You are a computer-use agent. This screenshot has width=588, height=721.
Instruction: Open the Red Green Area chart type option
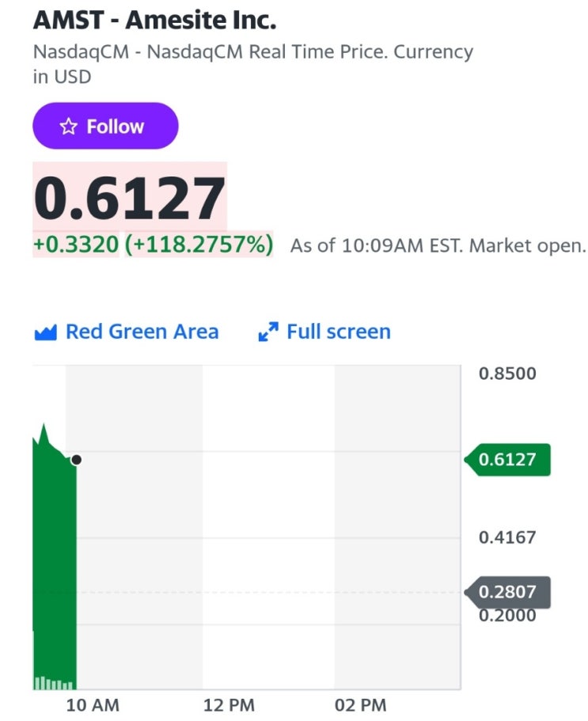(127, 332)
